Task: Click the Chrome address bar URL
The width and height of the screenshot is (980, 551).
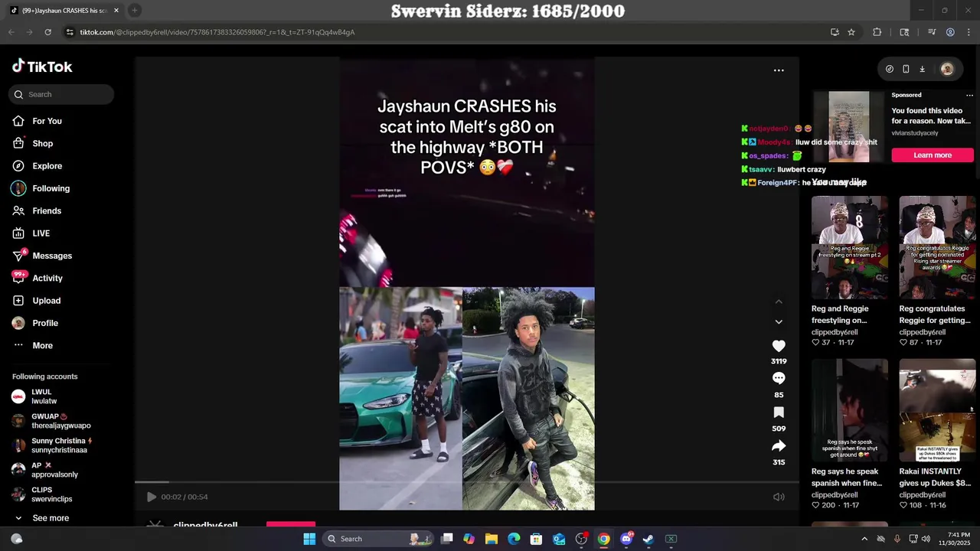Action: 217,32
